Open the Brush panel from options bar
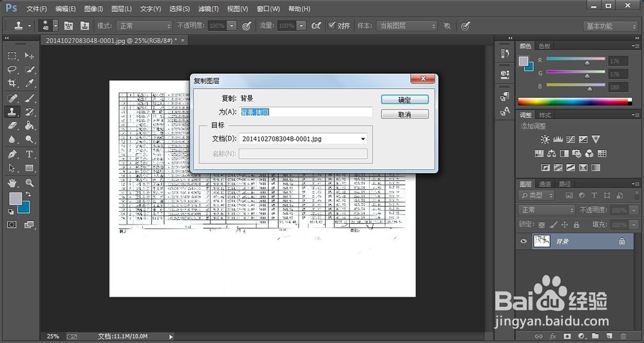The height and width of the screenshot is (343, 644). click(69, 26)
